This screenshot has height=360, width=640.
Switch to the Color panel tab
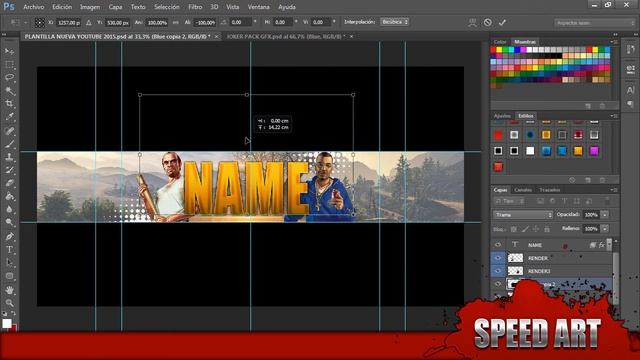point(500,42)
